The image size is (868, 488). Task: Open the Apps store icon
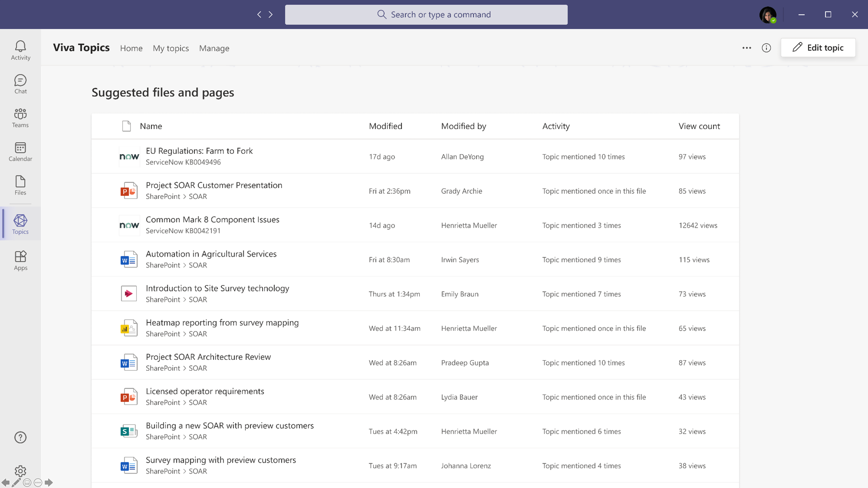[x=20, y=260]
